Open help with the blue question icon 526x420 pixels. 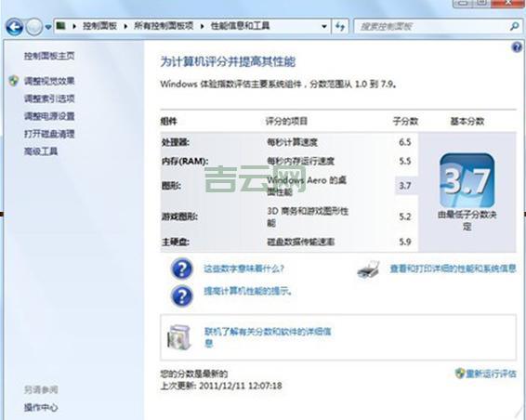click(x=517, y=47)
